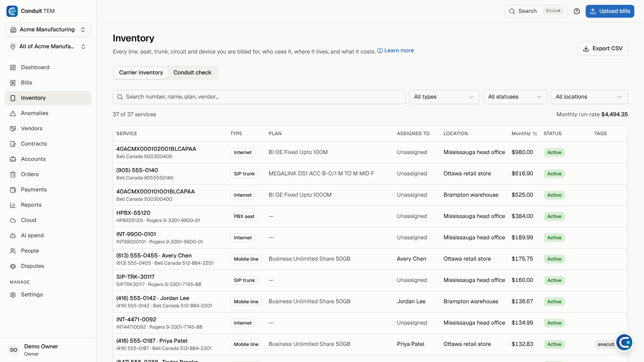Open Vendors in the sidebar

coord(48,129)
